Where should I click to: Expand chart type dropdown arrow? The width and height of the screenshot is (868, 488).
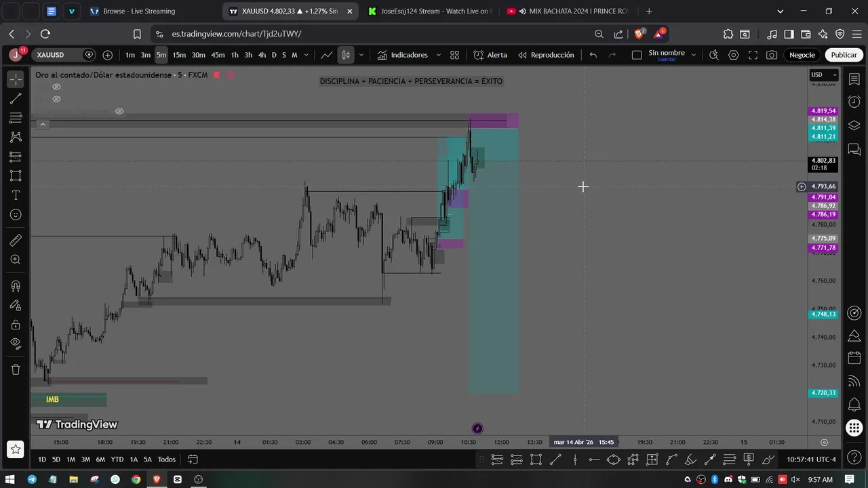(x=361, y=55)
